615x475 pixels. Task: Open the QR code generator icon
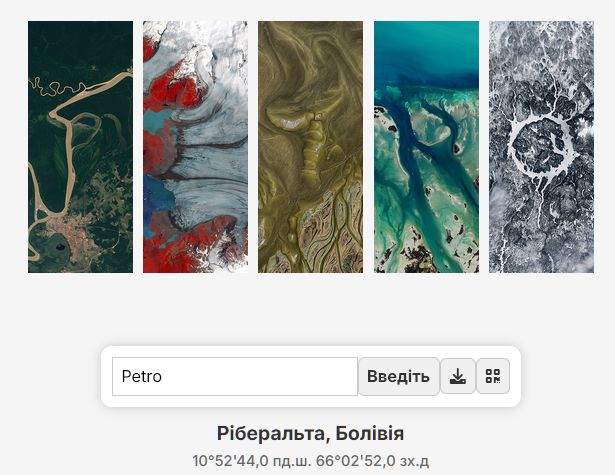pyautogui.click(x=493, y=376)
